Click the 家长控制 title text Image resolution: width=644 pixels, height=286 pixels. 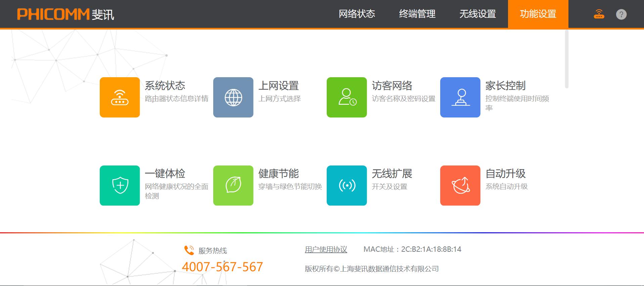click(505, 86)
